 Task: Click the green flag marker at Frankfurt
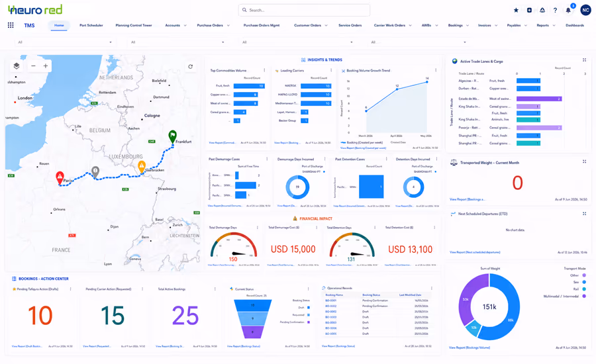[x=173, y=136]
